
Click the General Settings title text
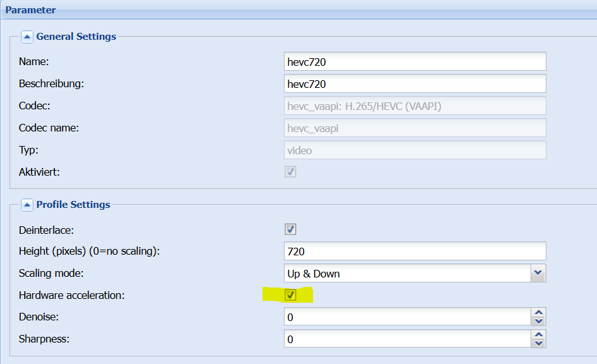(x=76, y=37)
